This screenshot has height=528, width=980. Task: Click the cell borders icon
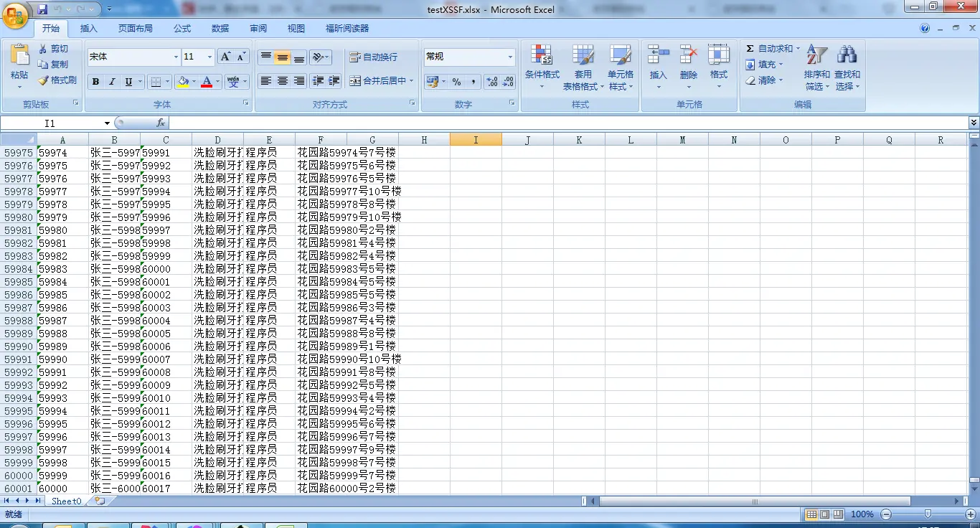(156, 82)
